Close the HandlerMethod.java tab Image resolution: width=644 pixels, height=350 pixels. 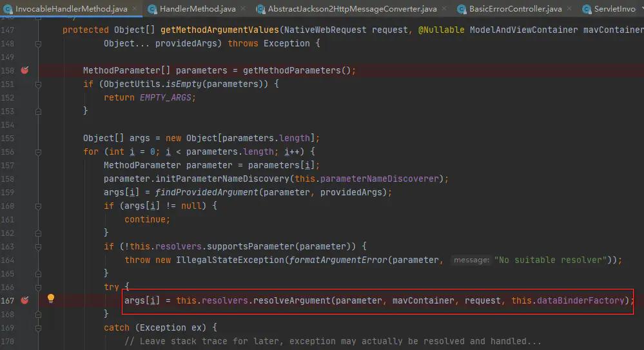pos(243,8)
